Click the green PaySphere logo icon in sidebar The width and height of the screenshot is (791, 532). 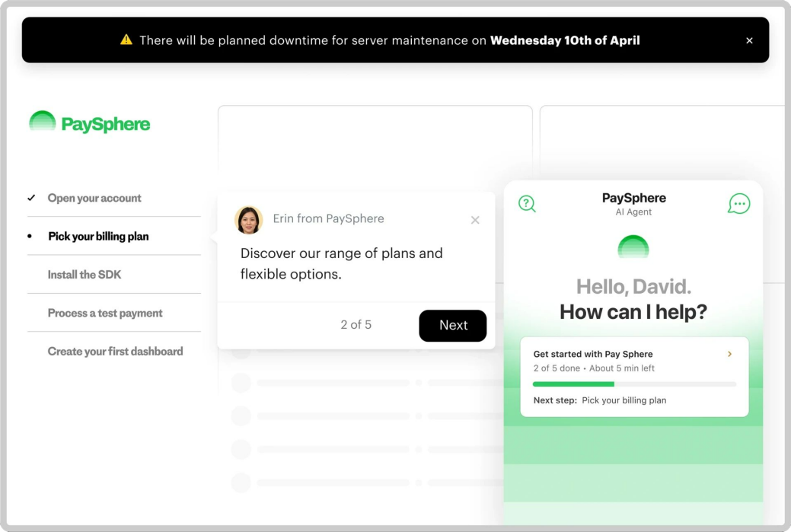[43, 123]
